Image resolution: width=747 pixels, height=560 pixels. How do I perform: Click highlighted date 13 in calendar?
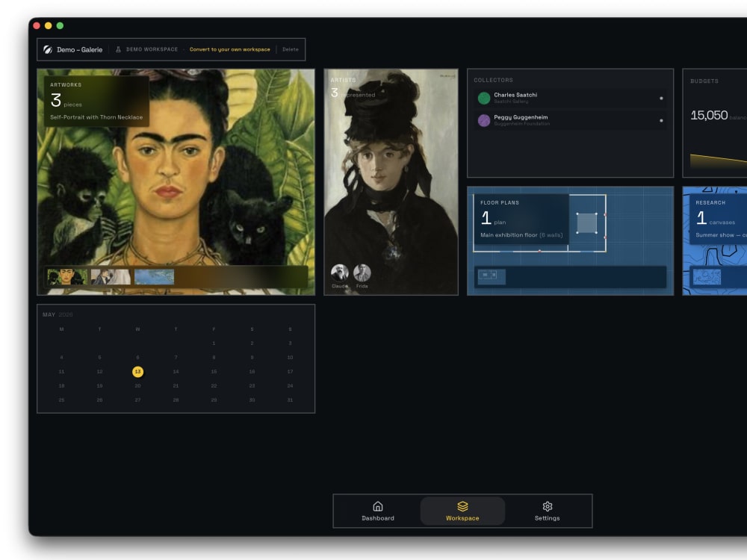click(x=137, y=371)
